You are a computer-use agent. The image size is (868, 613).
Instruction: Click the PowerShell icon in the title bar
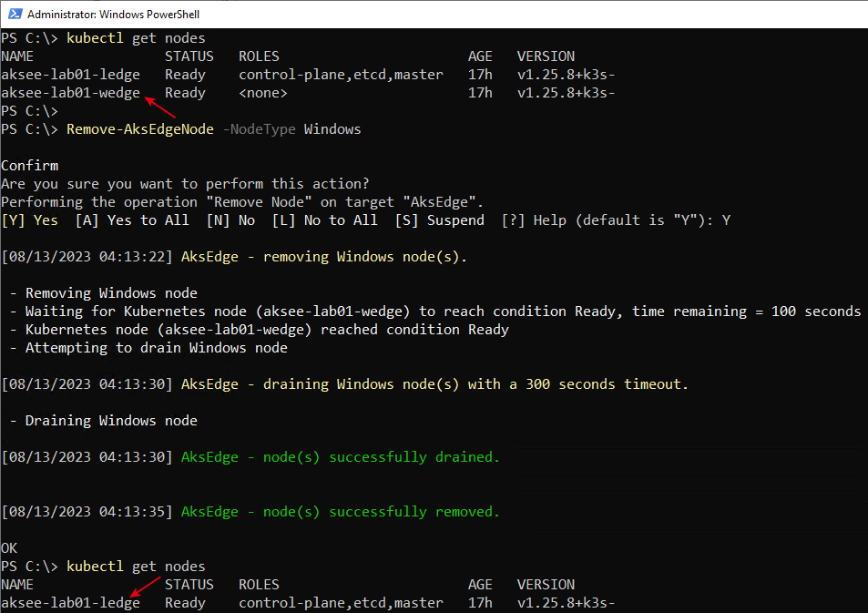click(15, 14)
